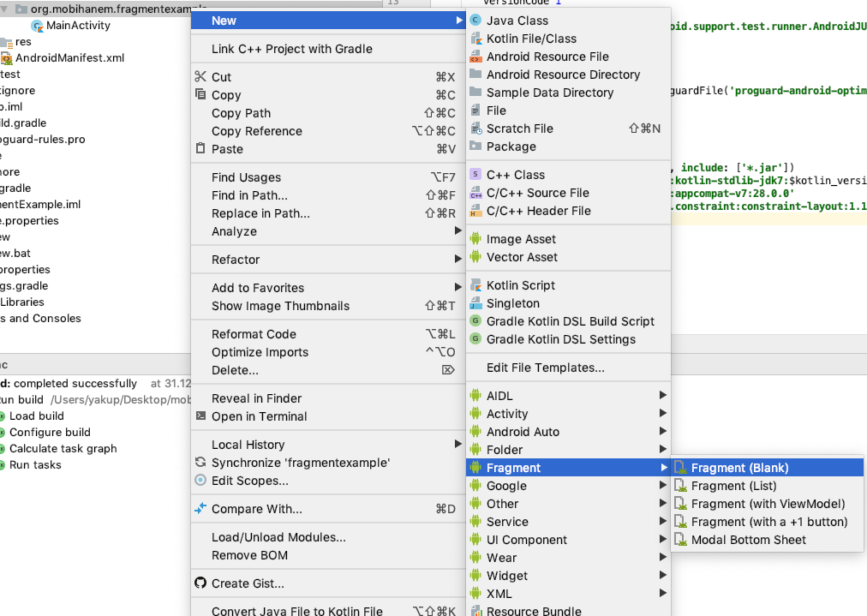Open the Wear submenu

click(x=568, y=558)
